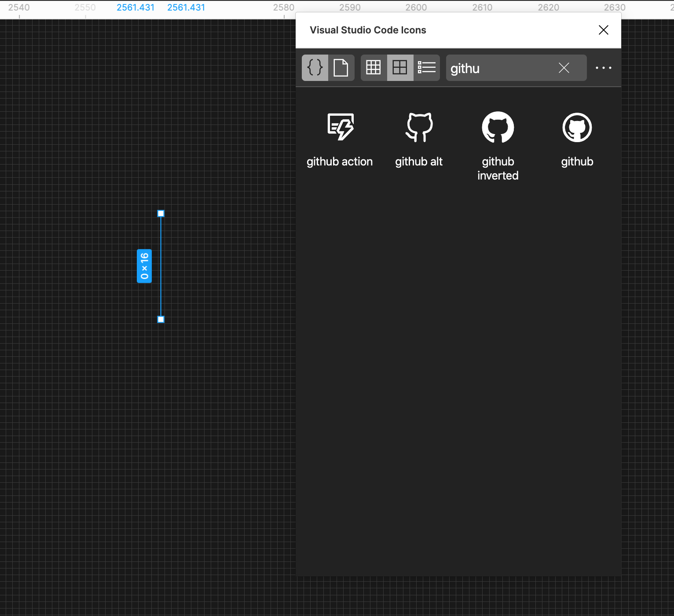Image resolution: width=674 pixels, height=616 pixels.
Task: Open the three-dots more options menu
Action: [604, 68]
